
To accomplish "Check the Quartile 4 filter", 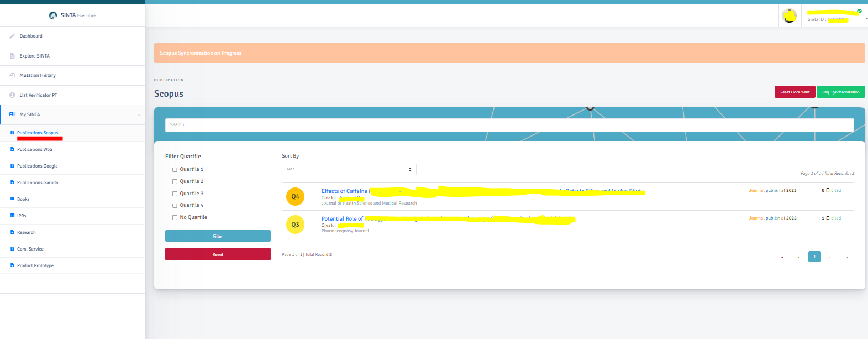I will click(175, 206).
